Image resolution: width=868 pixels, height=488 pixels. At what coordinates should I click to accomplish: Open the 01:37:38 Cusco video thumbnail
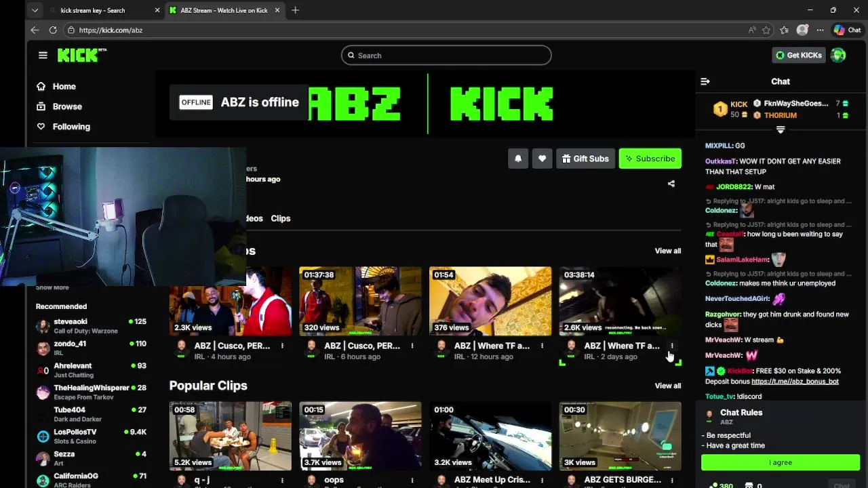(x=360, y=302)
